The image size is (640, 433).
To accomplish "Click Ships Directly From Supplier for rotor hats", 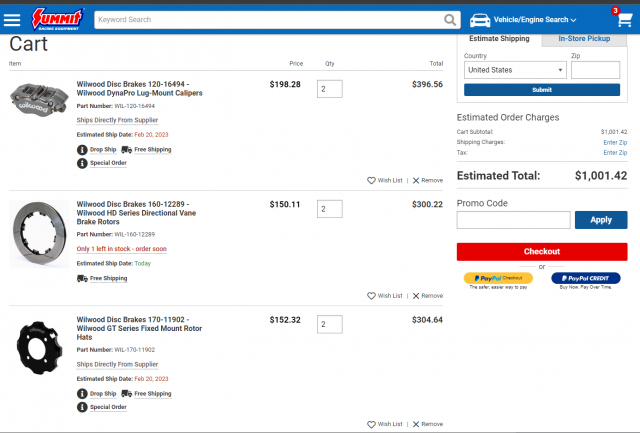I will pyautogui.click(x=117, y=364).
